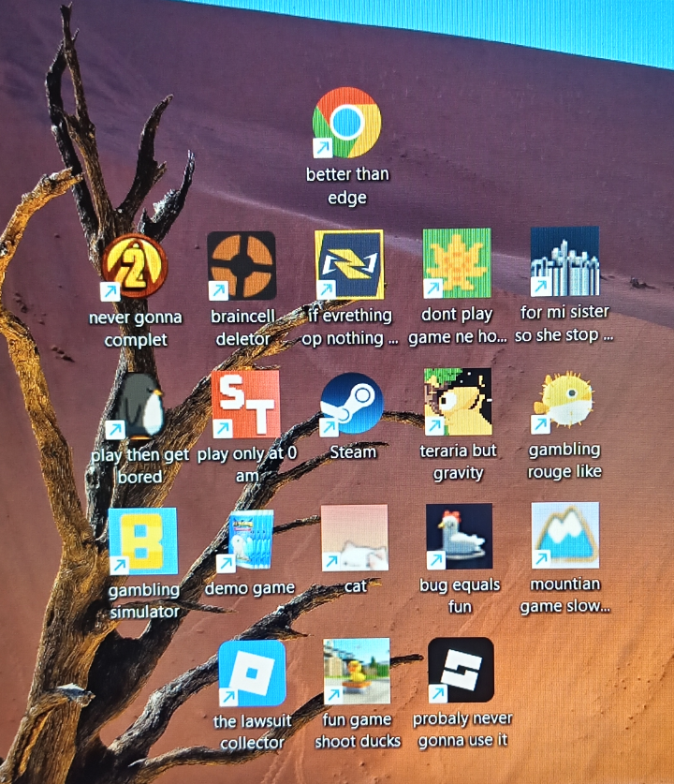The height and width of the screenshot is (784, 674).
Task: Launch the "dont play game ne ho..." icon
Action: pyautogui.click(x=457, y=263)
